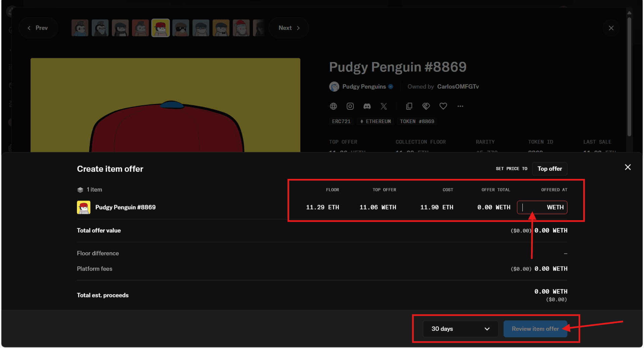Click the Total offer value label
644x348 pixels.
tap(99, 231)
